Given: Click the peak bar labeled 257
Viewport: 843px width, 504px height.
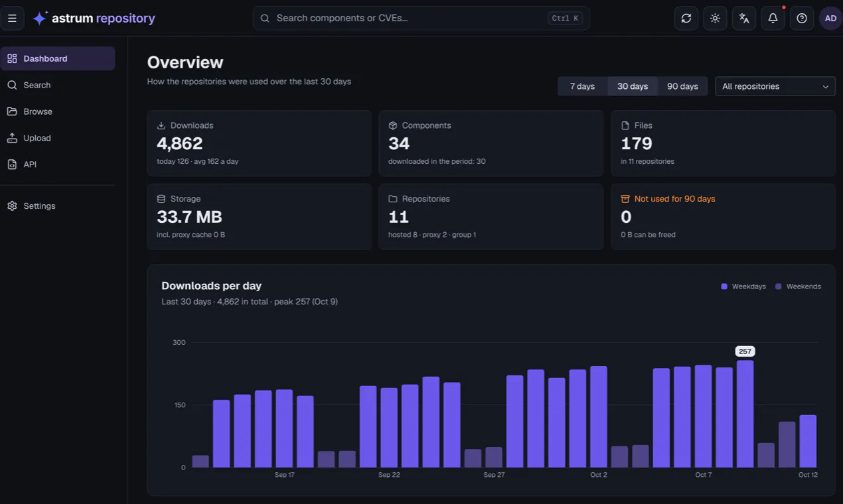Looking at the screenshot, I should [x=745, y=414].
